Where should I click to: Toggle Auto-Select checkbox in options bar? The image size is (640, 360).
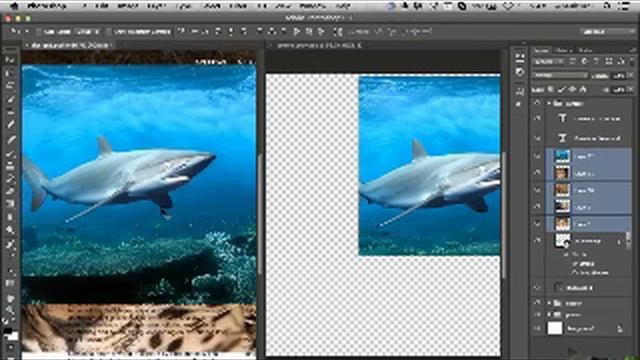click(39, 31)
